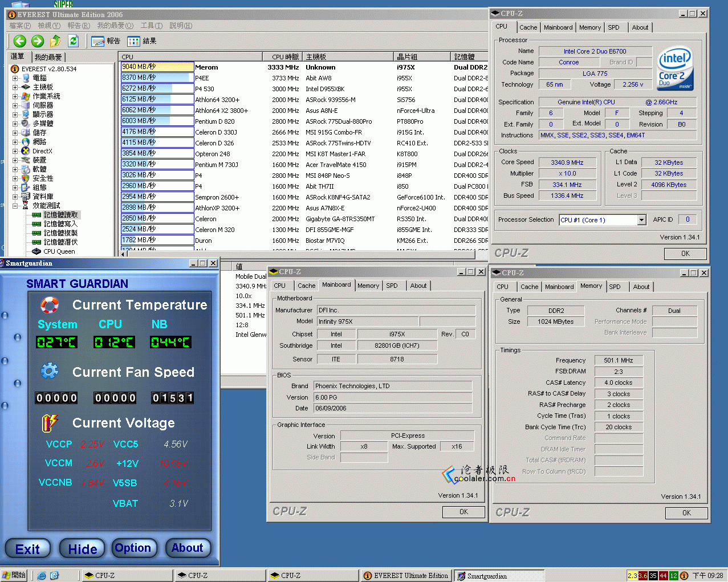The width and height of the screenshot is (728, 582).
Task: Click the About button in Smartguardian
Action: coord(187,548)
